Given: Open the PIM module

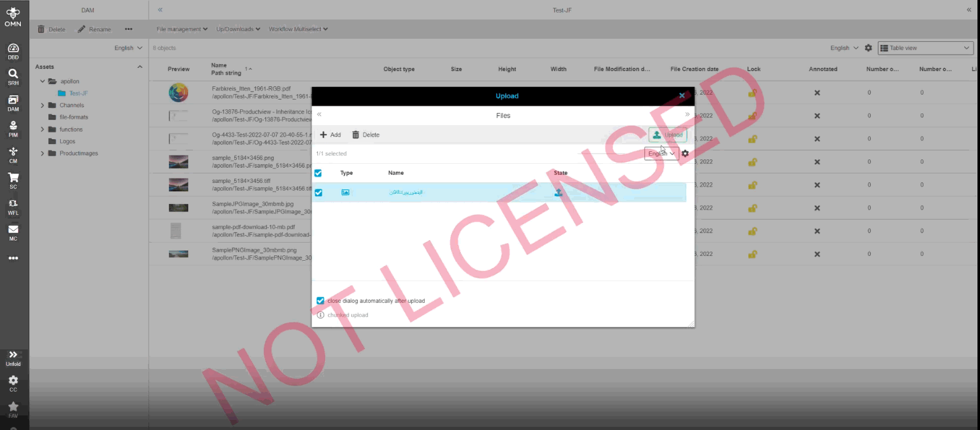Looking at the screenshot, I should [13, 130].
